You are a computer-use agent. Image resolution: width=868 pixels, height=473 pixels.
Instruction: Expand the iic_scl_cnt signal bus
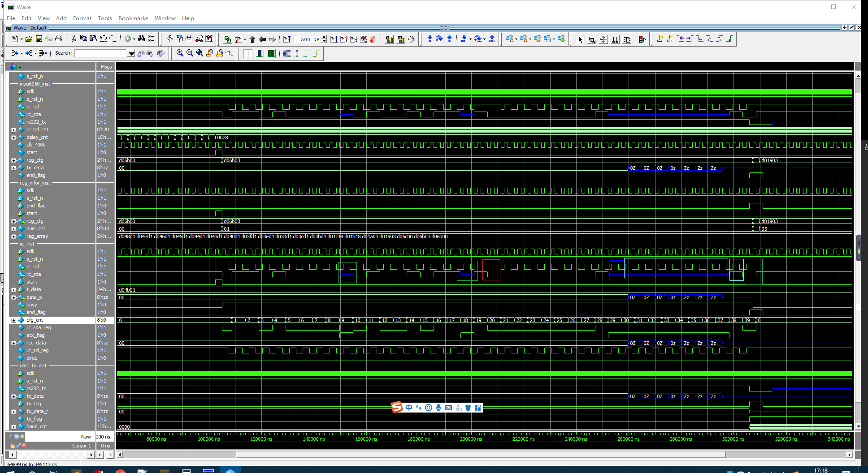(x=13, y=130)
